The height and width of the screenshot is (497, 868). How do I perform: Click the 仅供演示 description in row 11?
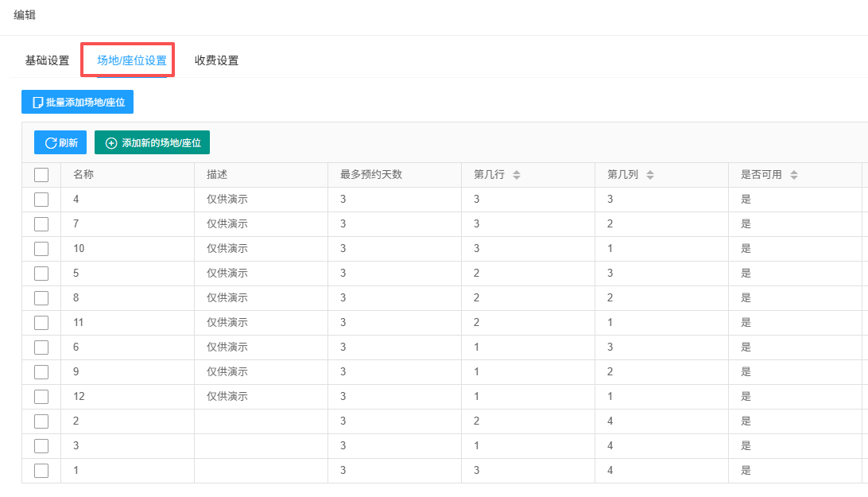[x=227, y=323]
